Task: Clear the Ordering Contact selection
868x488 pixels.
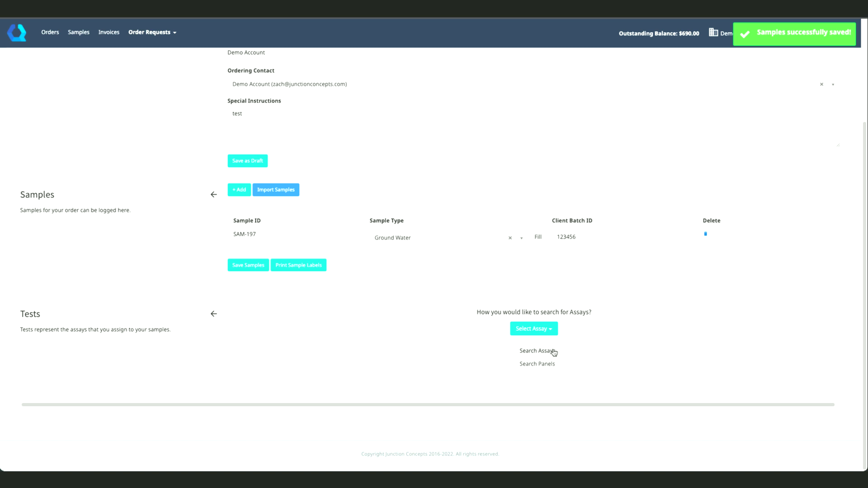Action: 821,84
